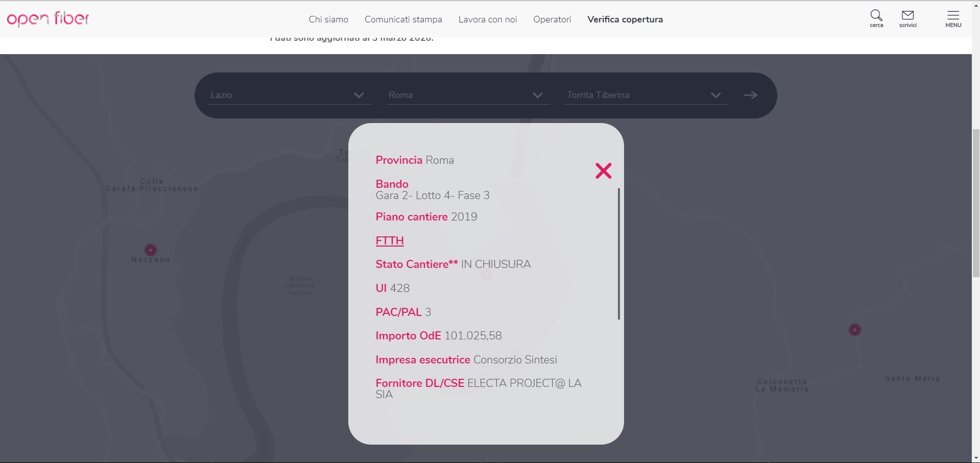
Task: Open the Operatori menu item
Action: point(552,19)
